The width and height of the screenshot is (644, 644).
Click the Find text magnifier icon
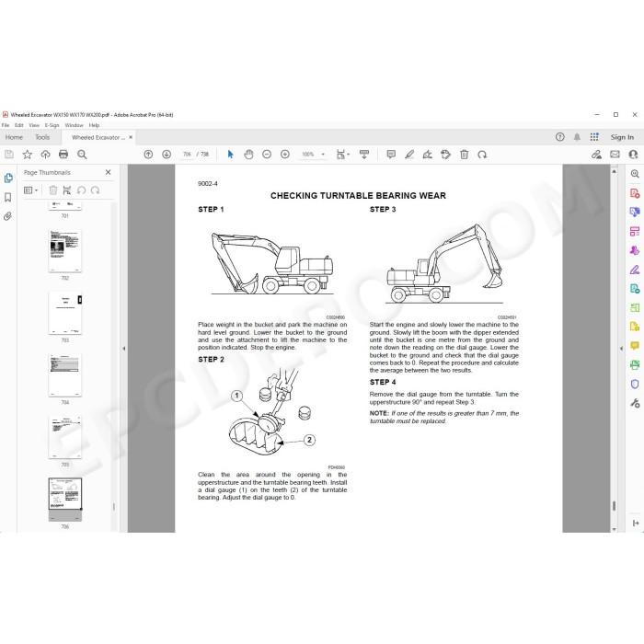coord(82,155)
